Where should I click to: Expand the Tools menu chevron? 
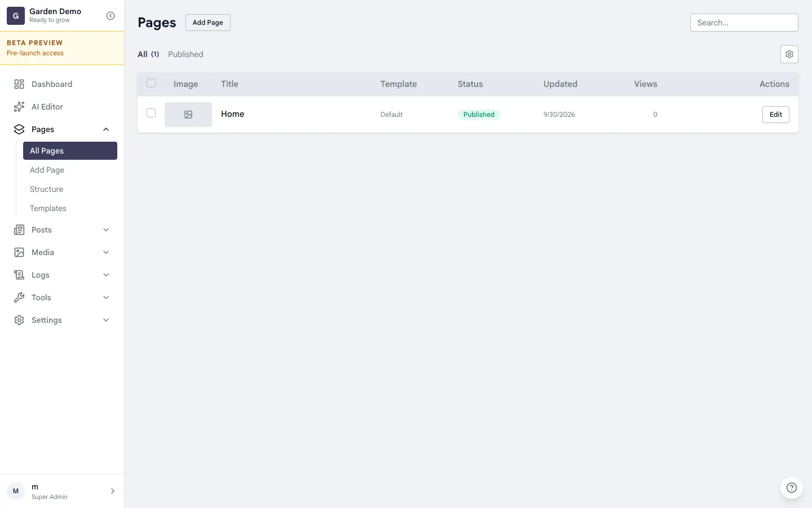click(x=106, y=297)
